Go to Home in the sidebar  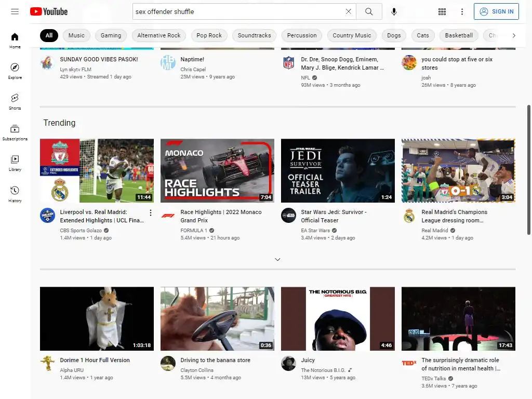coord(15,41)
